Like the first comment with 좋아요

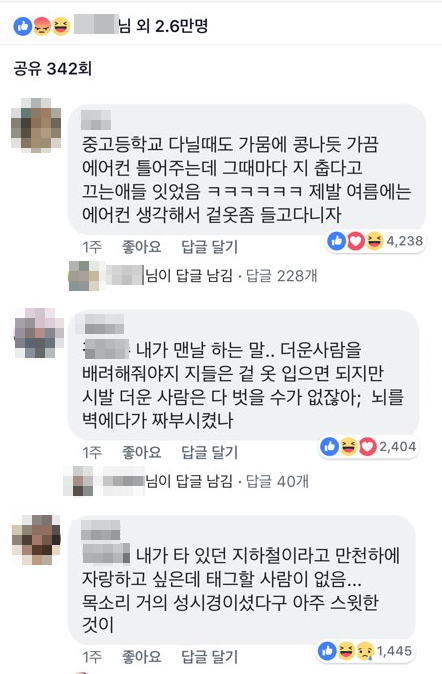click(x=141, y=247)
